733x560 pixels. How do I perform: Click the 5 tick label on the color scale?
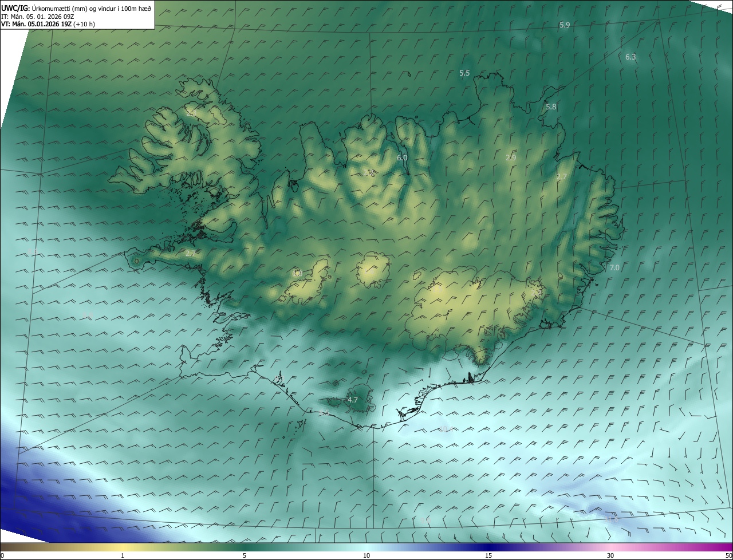245,556
